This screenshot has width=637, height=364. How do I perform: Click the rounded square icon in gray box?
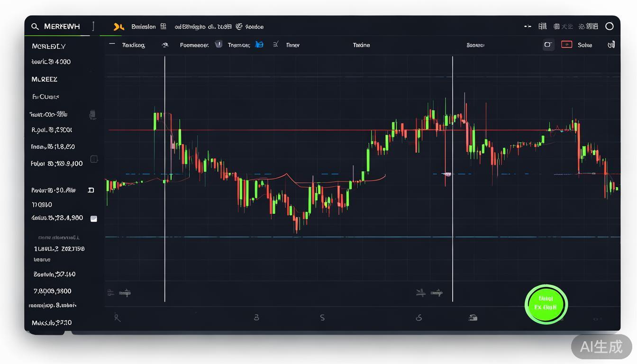[548, 45]
